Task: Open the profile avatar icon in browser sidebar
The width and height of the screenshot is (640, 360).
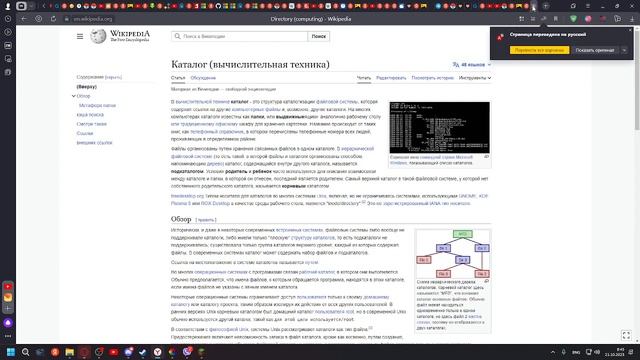Action: tap(8, 6)
